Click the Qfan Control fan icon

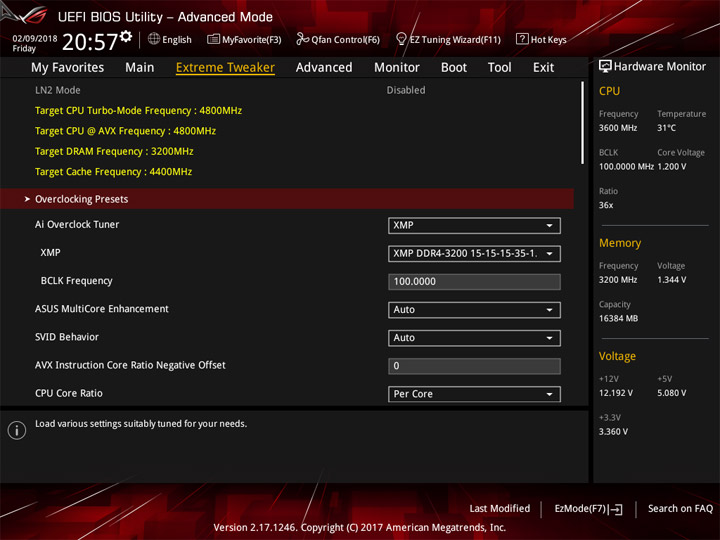(302, 39)
